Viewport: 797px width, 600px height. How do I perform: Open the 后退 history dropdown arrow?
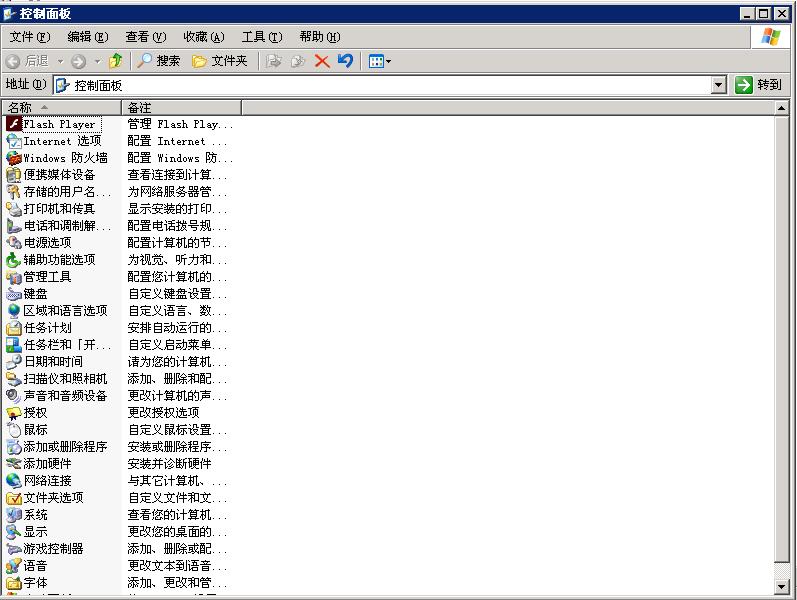click(x=60, y=62)
